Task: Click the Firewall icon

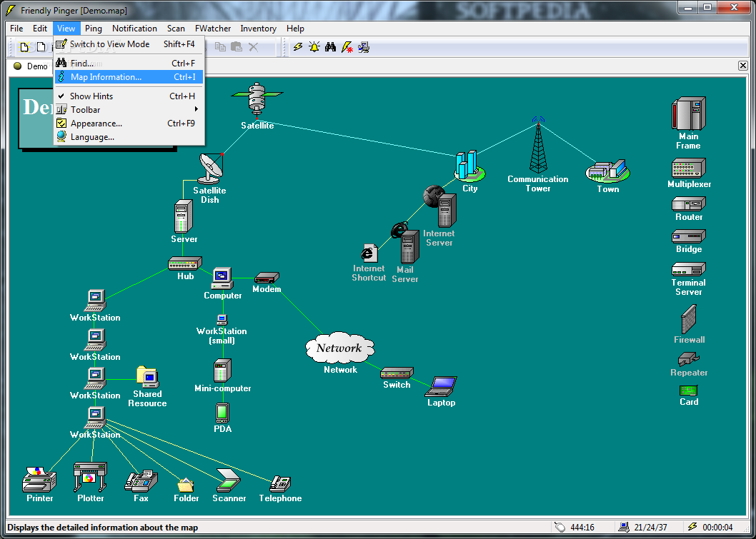Action: pos(689,319)
